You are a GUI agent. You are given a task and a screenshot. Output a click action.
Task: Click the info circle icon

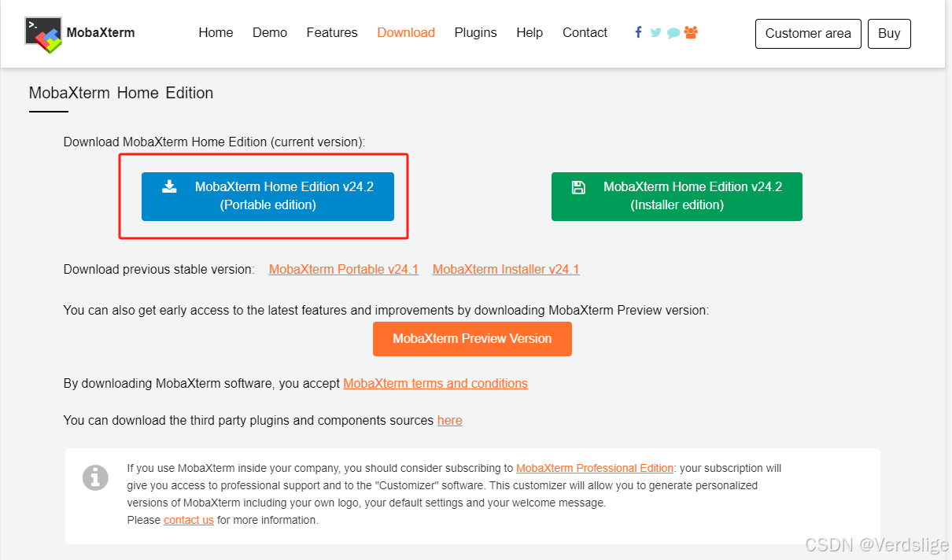click(x=96, y=477)
